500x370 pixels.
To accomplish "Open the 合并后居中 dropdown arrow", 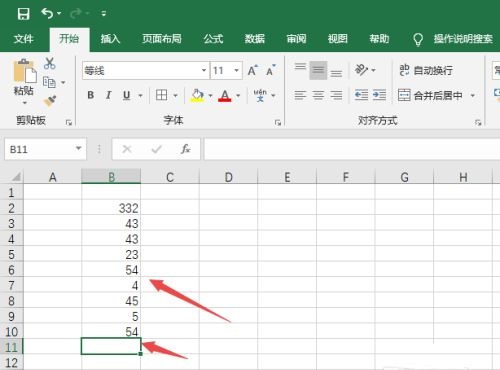I will [x=472, y=96].
